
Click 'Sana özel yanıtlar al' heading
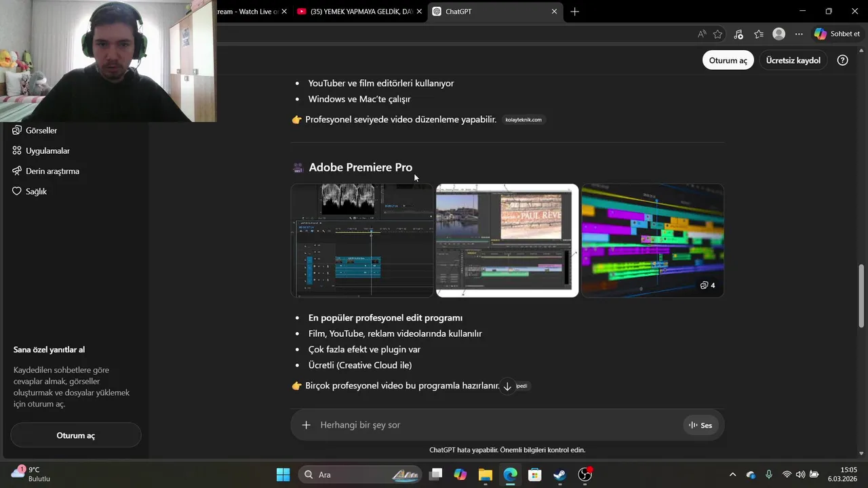(x=49, y=350)
